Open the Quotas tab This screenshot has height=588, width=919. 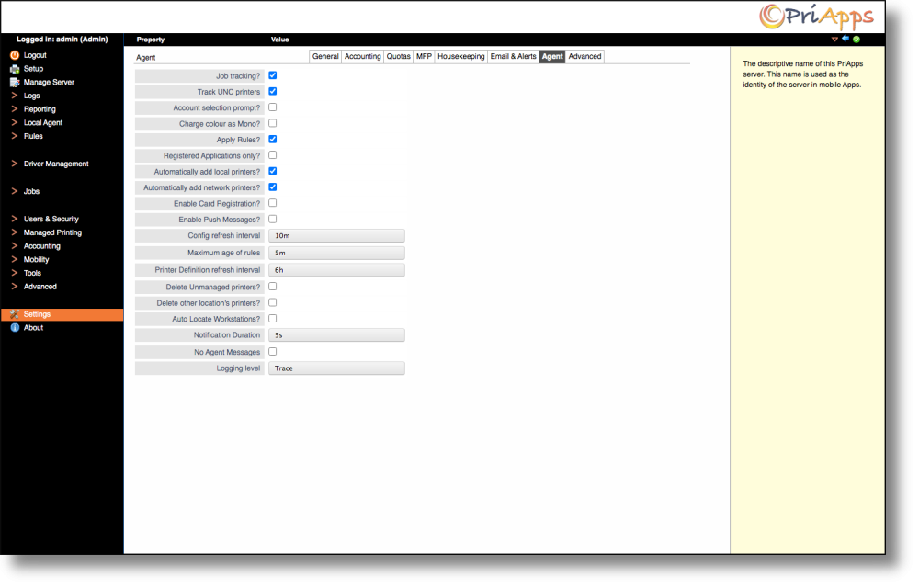click(x=398, y=56)
